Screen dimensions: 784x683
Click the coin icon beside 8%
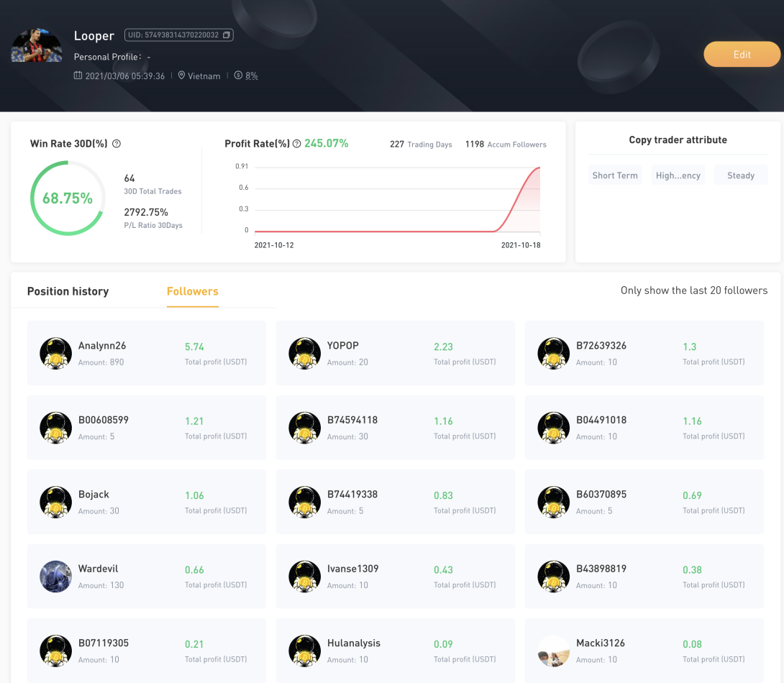click(239, 75)
